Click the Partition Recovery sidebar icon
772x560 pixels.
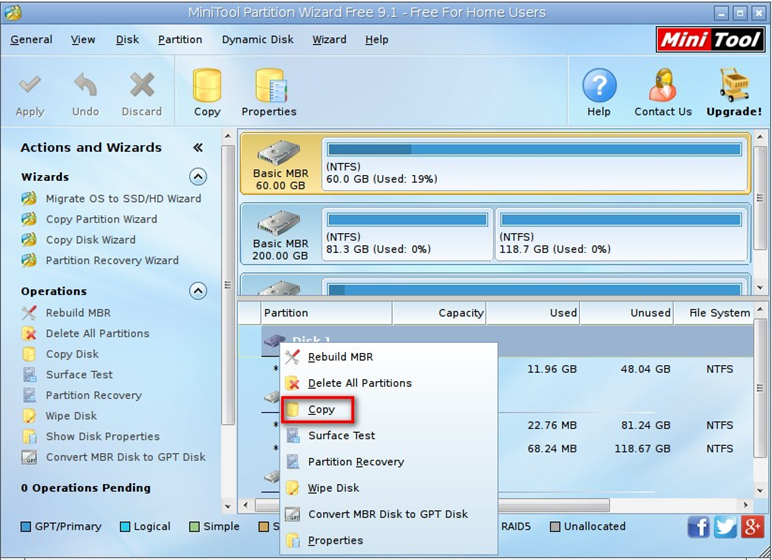(29, 395)
